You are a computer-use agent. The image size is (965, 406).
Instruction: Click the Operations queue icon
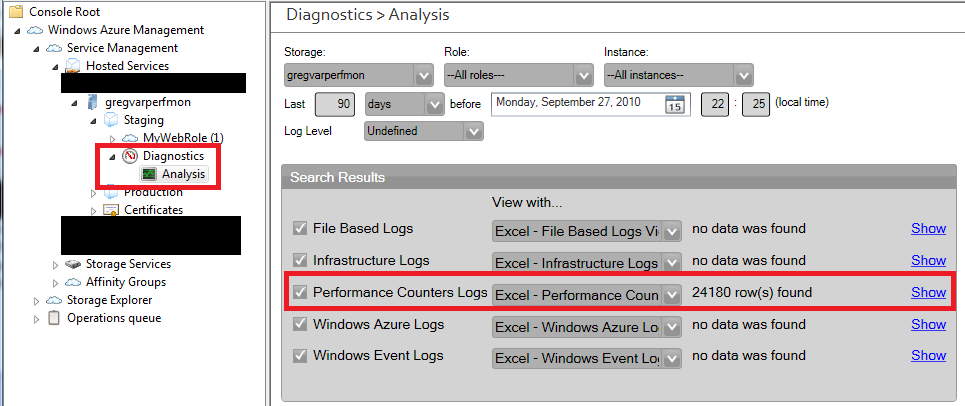pyautogui.click(x=54, y=318)
